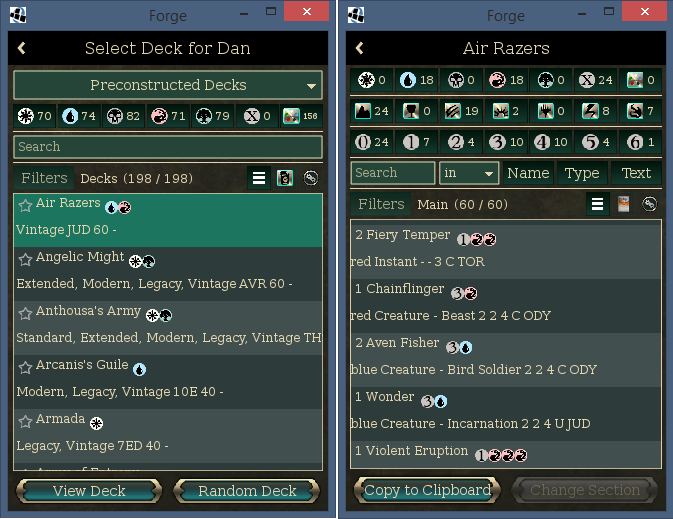Toggle white mana filter showing 70
The width and height of the screenshot is (673, 519).
pyautogui.click(x=35, y=116)
